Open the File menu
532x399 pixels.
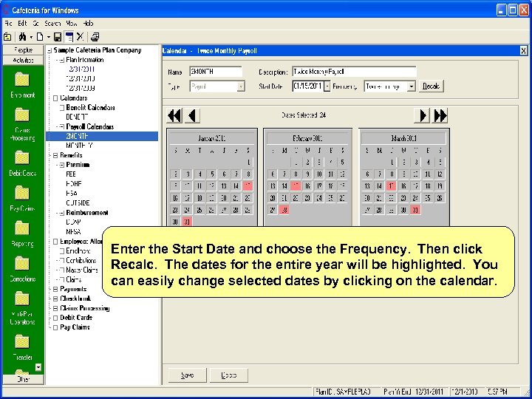pyautogui.click(x=8, y=24)
